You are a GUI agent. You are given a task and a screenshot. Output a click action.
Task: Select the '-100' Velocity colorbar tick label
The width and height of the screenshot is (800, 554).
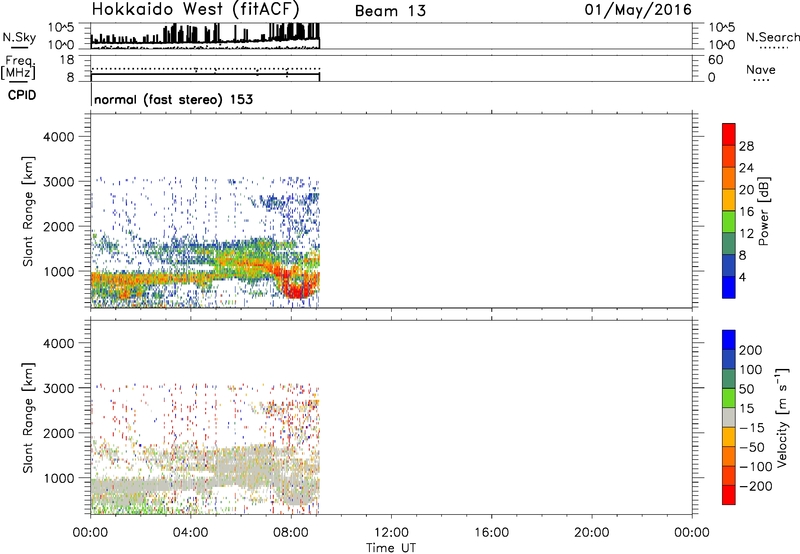(756, 467)
